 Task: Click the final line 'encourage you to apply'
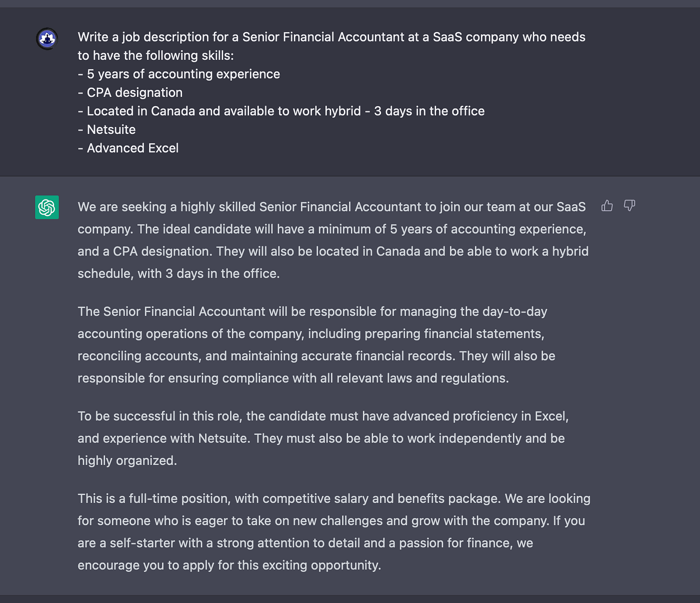(229, 565)
